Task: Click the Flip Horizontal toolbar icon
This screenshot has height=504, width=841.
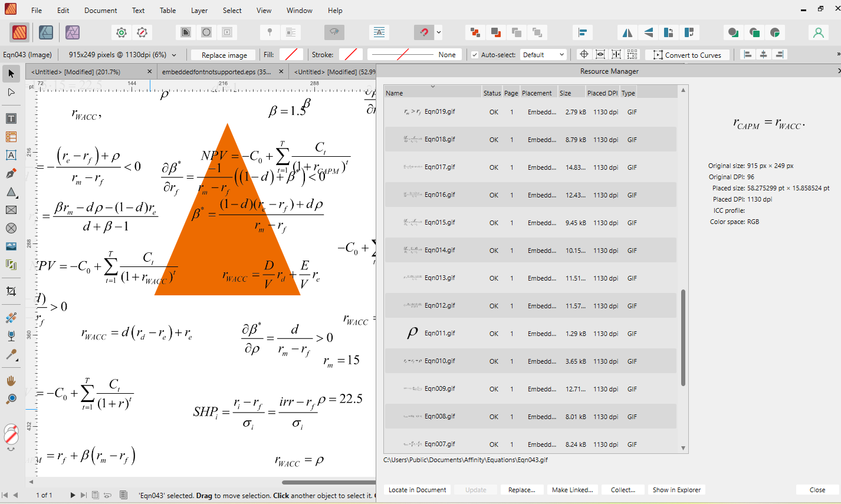Action: pos(628,32)
